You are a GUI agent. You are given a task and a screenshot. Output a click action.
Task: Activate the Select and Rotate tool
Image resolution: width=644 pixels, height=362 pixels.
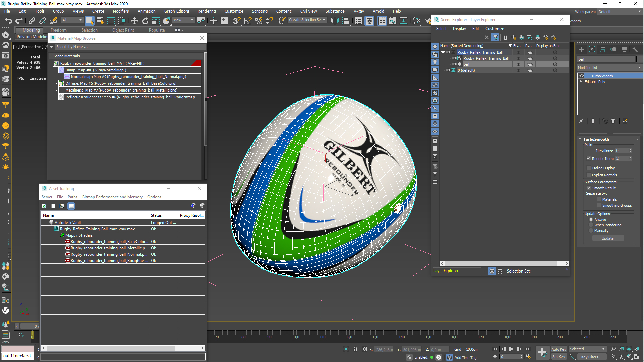145,21
